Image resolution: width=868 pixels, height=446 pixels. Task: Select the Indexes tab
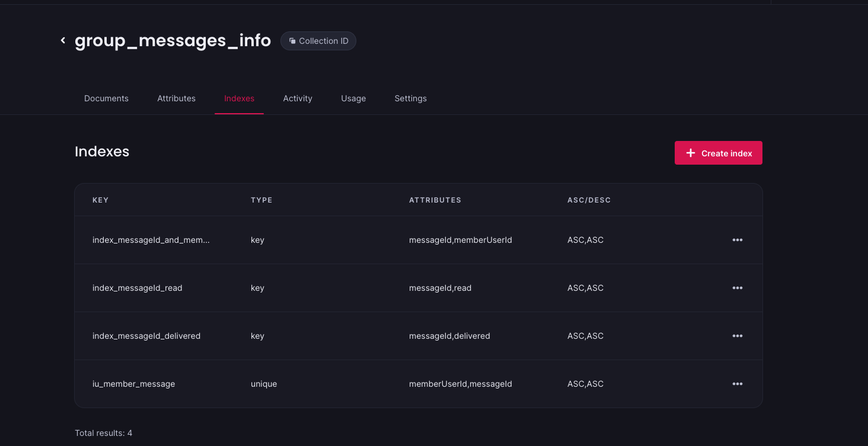pyautogui.click(x=239, y=98)
